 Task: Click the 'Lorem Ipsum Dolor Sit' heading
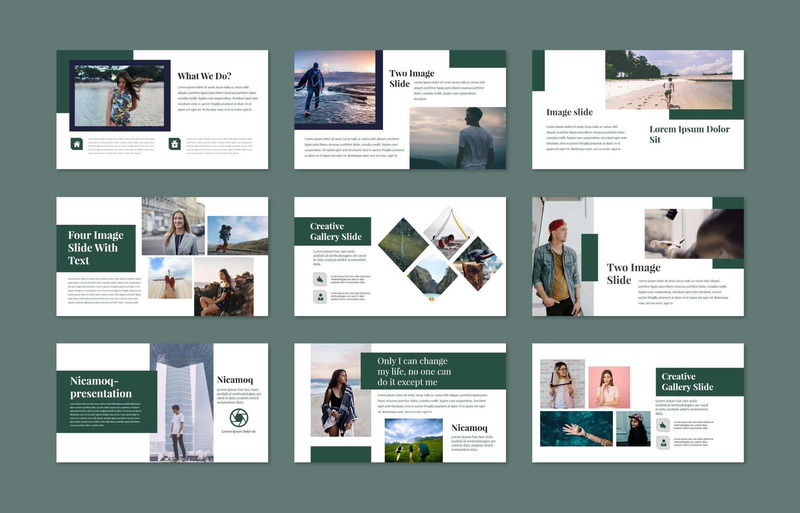point(689,134)
